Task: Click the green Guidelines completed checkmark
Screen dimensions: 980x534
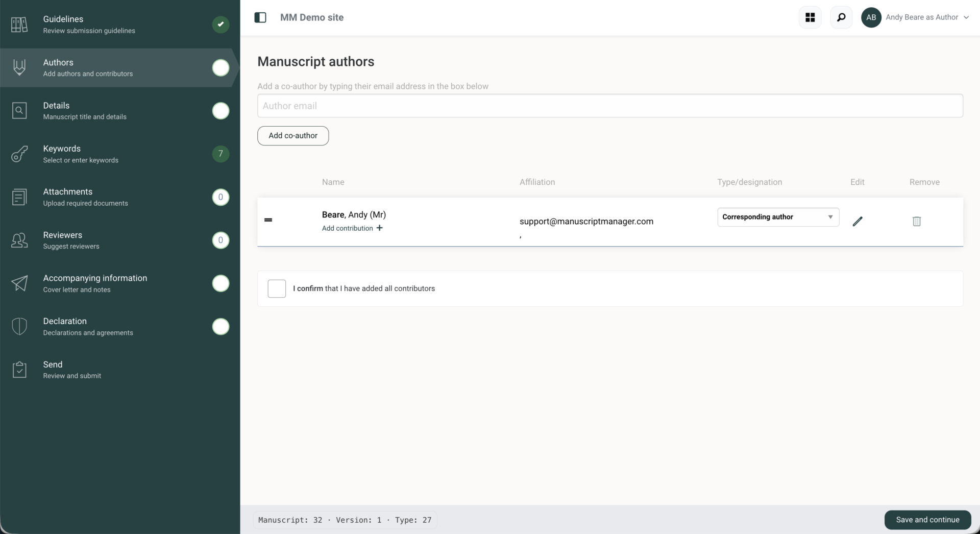Action: [x=220, y=25]
